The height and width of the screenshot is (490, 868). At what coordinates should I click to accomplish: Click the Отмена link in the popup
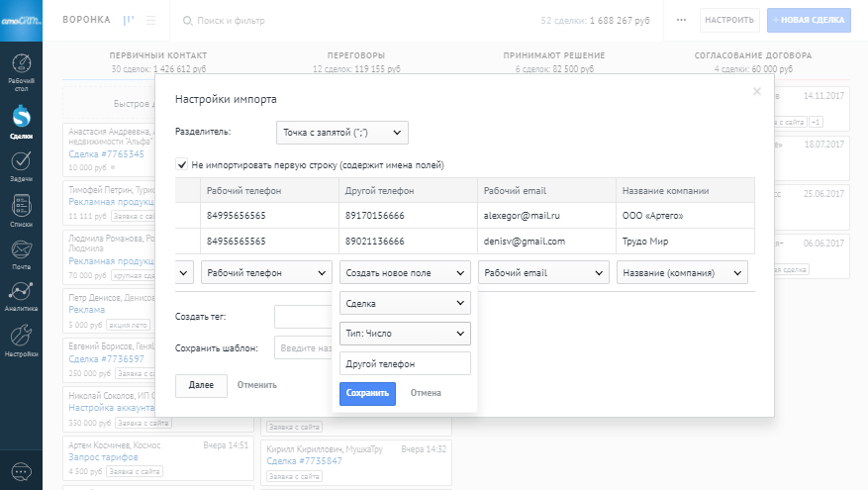tap(426, 393)
